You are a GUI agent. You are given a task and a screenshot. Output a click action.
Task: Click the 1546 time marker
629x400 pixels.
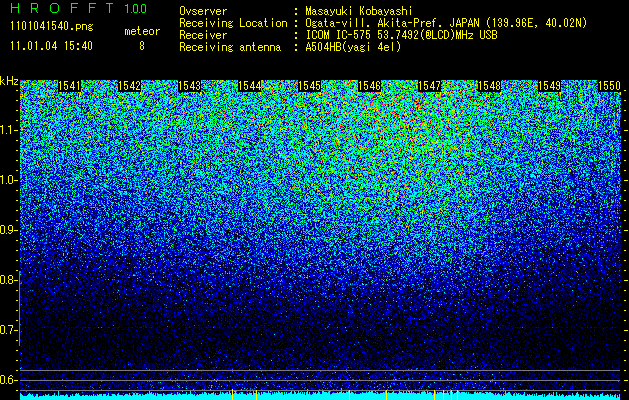(369, 86)
